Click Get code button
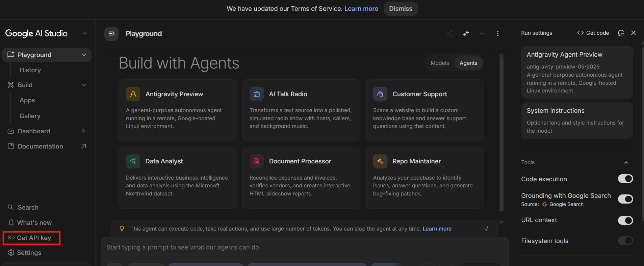This screenshot has height=266, width=644. [x=593, y=33]
